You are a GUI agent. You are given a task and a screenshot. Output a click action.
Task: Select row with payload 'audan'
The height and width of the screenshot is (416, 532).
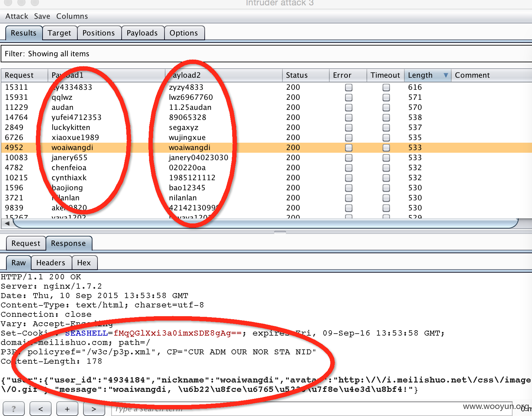click(x=266, y=107)
